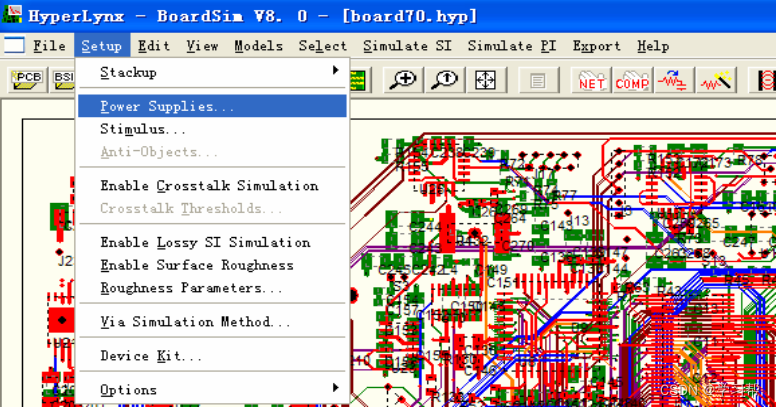Screen dimensions: 776x407
Task: Open the Models menu
Action: [258, 46]
